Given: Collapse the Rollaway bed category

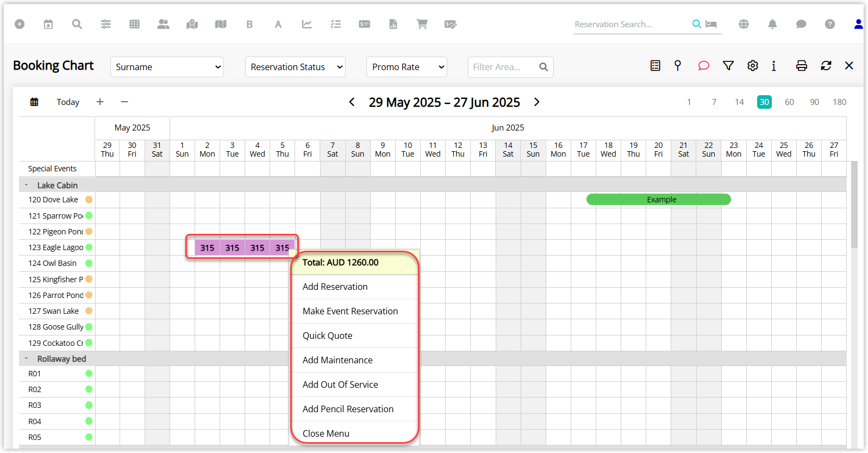Looking at the screenshot, I should coord(26,358).
